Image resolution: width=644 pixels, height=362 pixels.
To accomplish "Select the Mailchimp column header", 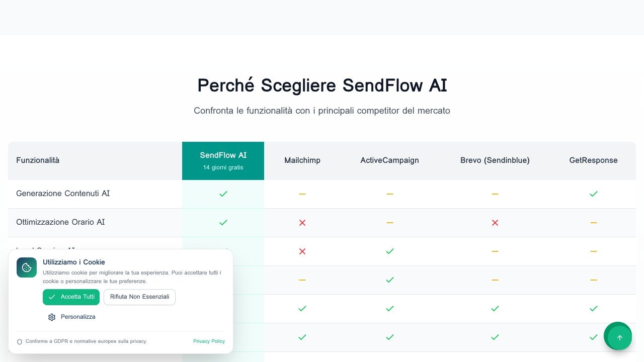I will pos(302,160).
